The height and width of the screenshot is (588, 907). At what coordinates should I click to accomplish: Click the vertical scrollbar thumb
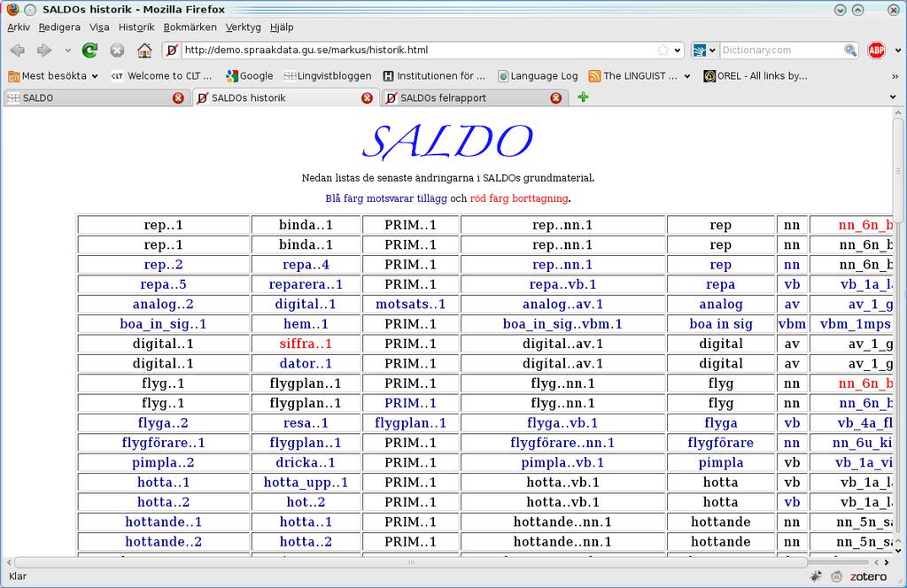[898, 170]
